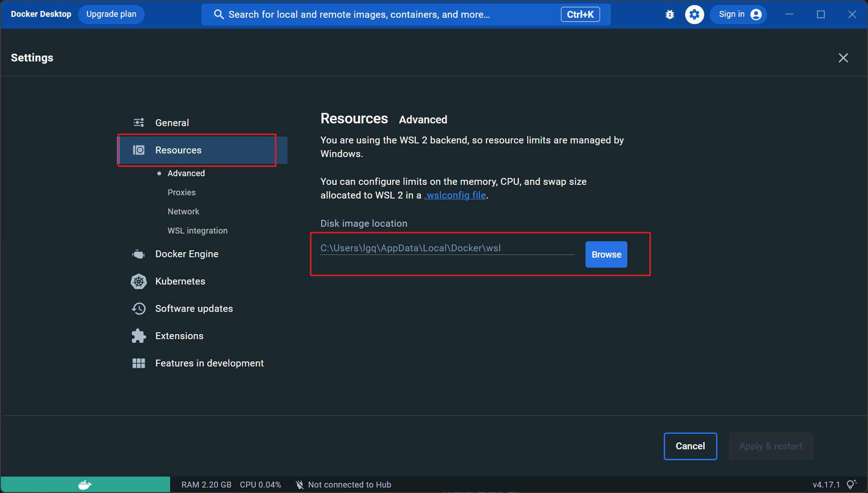Maximize the Docker Desktop window

coord(821,15)
